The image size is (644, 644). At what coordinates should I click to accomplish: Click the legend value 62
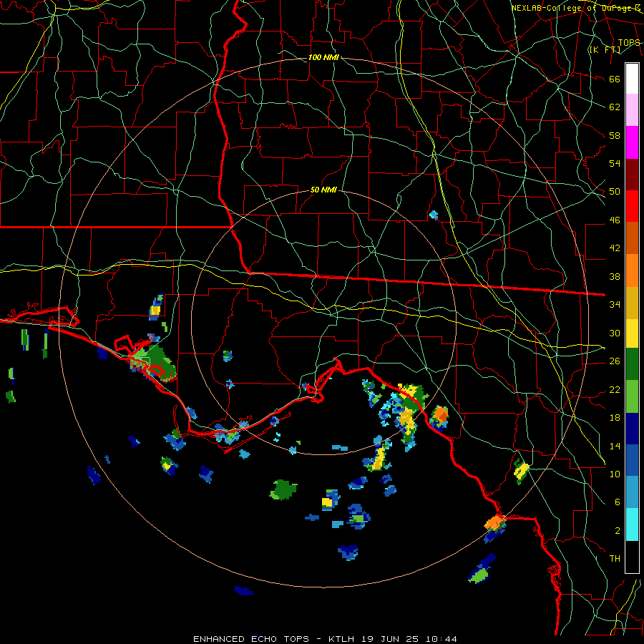pyautogui.click(x=615, y=107)
